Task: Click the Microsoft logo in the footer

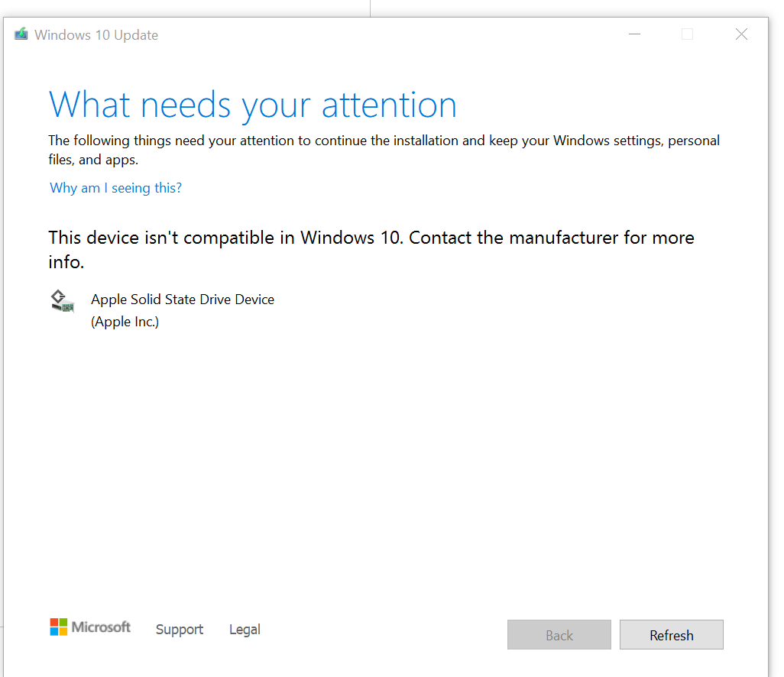Action: (x=90, y=627)
